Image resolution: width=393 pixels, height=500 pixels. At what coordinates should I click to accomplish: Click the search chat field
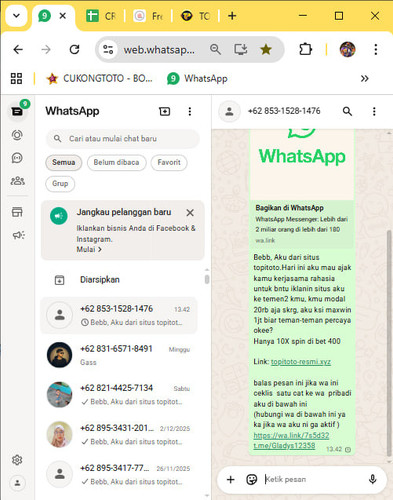123,139
